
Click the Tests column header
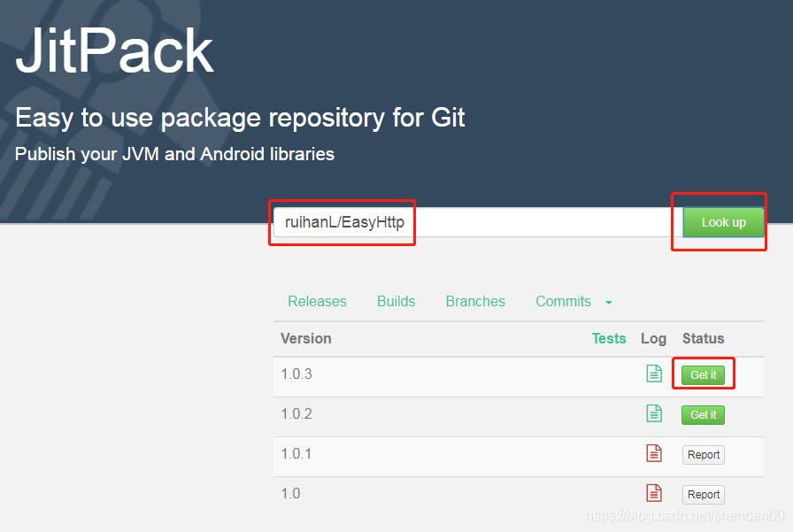[x=609, y=338]
